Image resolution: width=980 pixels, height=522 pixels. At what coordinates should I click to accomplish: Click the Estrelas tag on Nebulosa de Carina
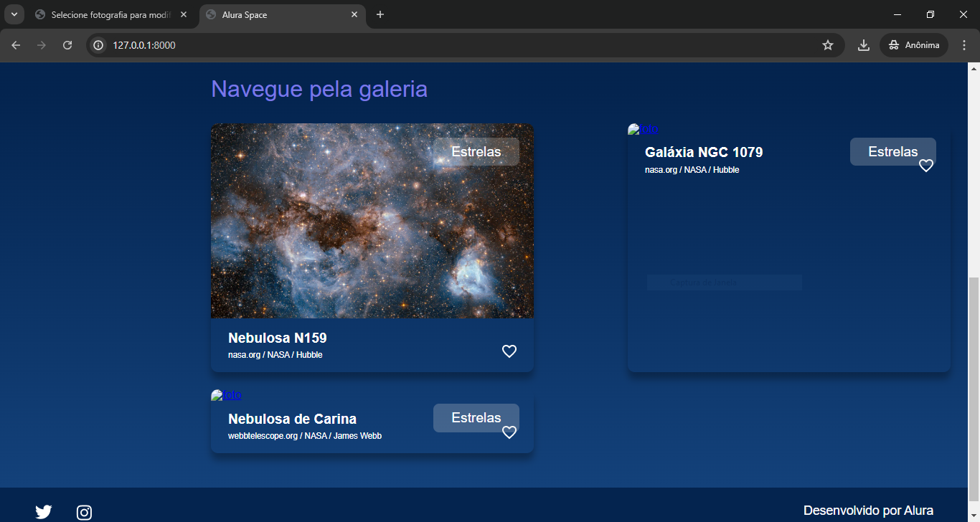pos(476,417)
